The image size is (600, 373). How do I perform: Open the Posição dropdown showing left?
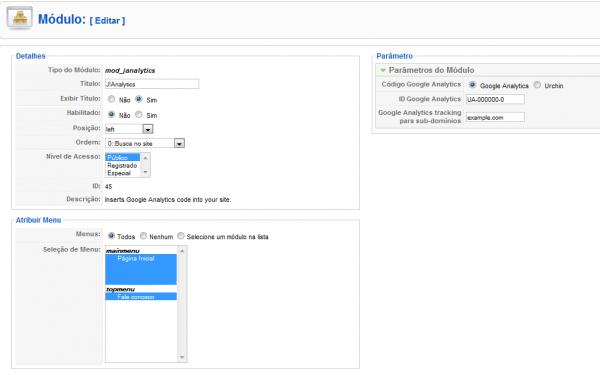pyautogui.click(x=129, y=129)
